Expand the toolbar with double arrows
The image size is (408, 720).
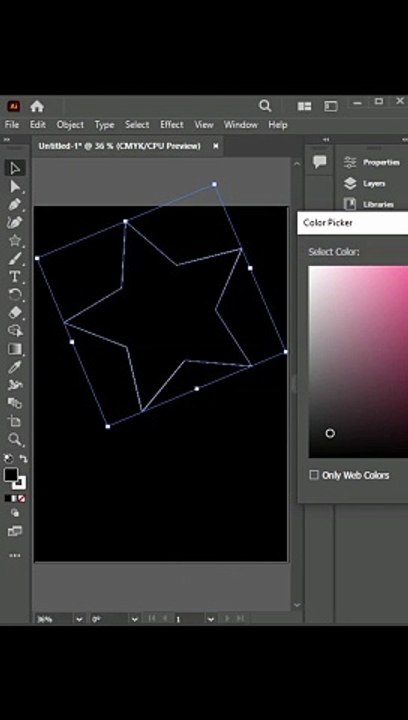(x=7, y=140)
